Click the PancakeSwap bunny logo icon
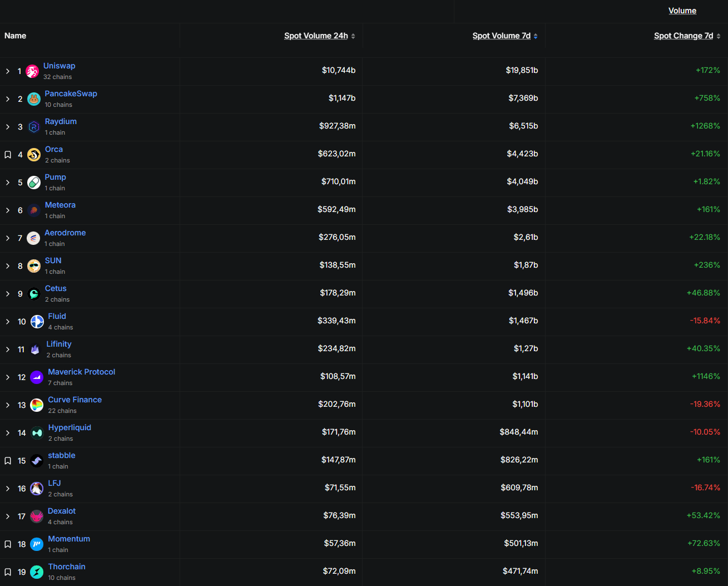 pos(34,99)
